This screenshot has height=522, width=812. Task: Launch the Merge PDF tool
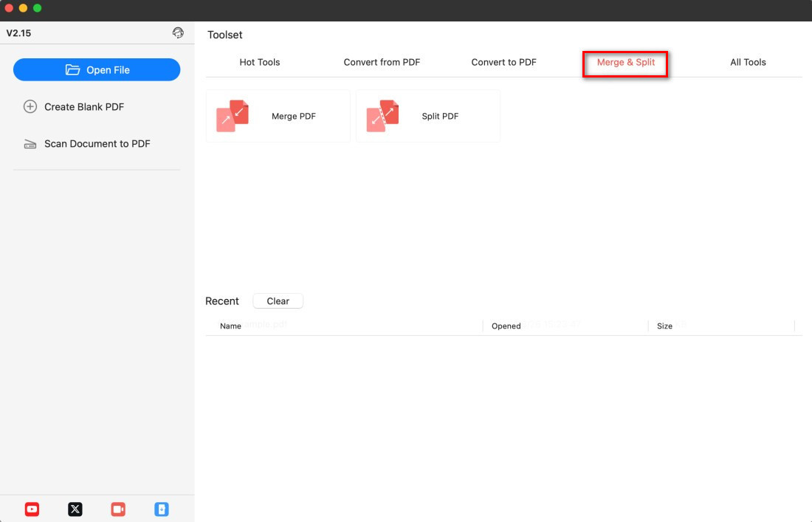[278, 117]
